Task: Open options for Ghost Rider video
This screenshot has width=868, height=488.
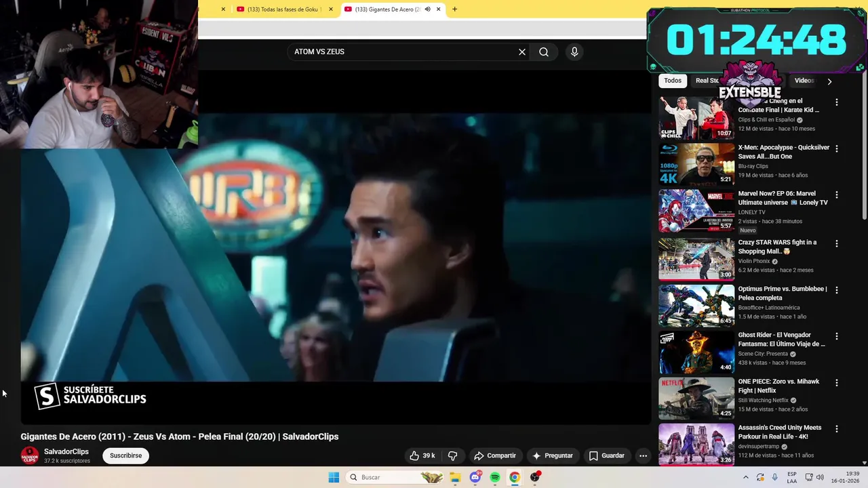Action: tap(837, 336)
